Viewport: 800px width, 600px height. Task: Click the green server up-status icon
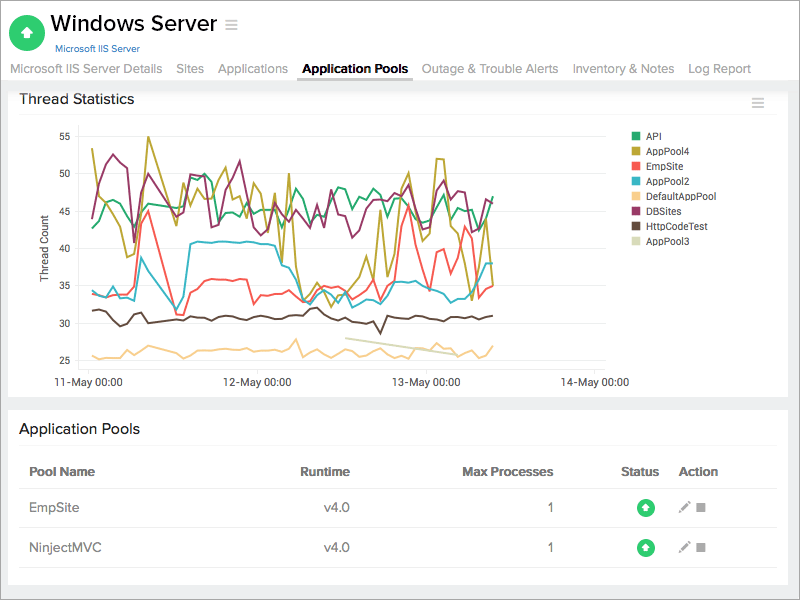[x=27, y=32]
